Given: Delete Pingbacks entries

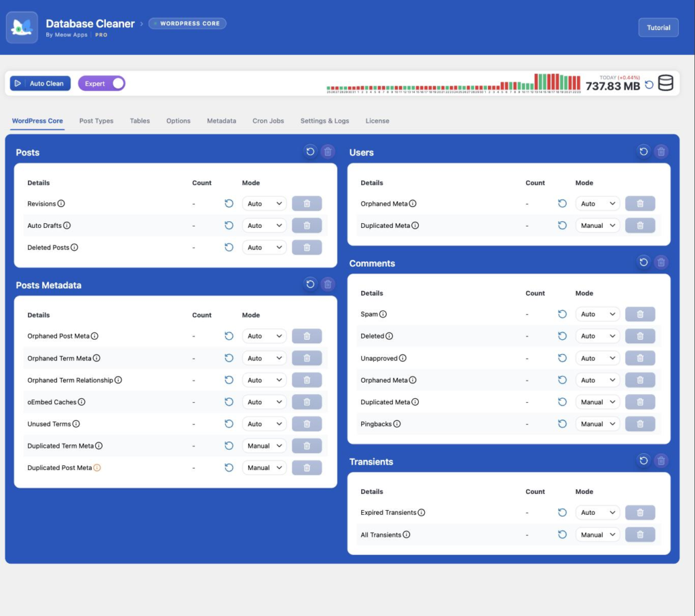Looking at the screenshot, I should click(640, 423).
